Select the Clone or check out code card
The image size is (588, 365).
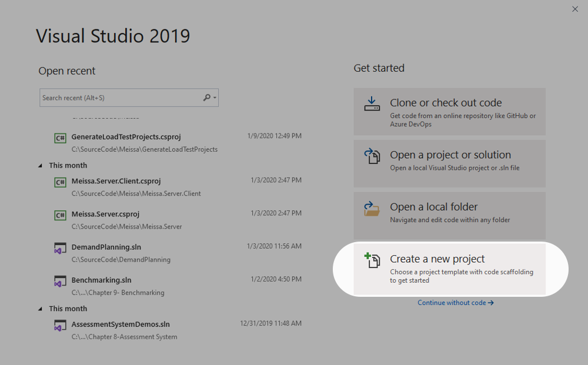pos(449,112)
